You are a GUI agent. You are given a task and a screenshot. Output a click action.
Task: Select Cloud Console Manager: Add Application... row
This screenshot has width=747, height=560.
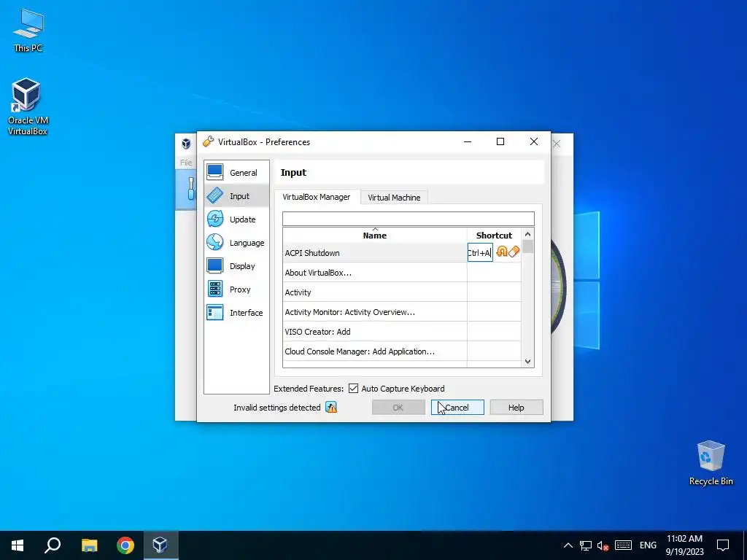point(402,351)
